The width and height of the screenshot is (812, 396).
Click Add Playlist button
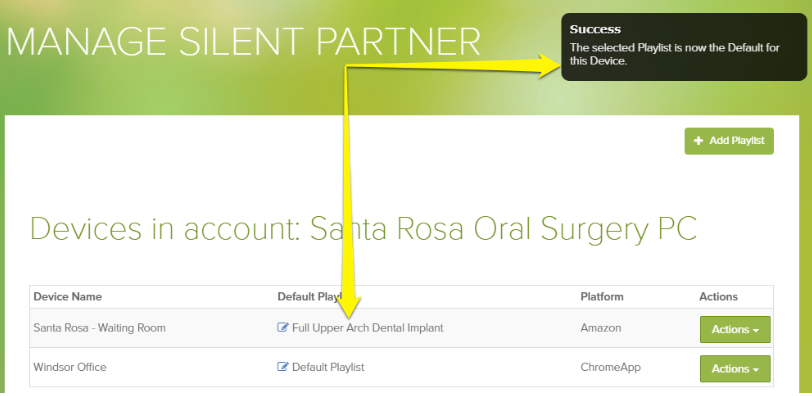(x=729, y=141)
